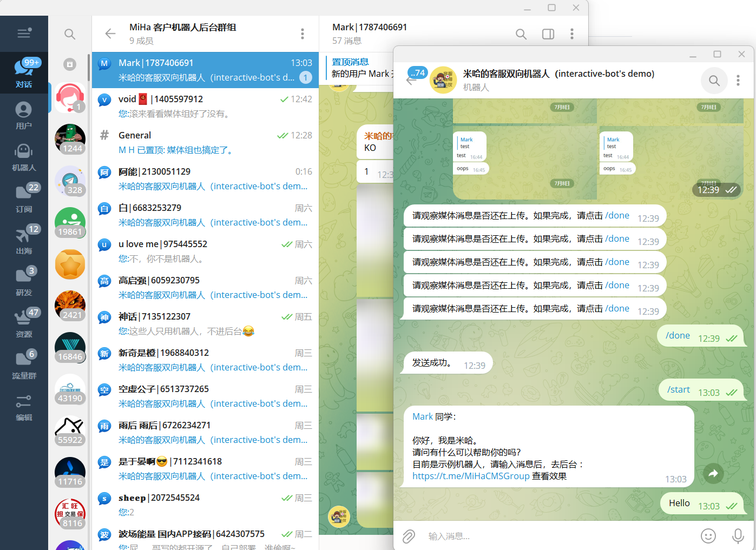
Task: Toggle the right sidebar panel icon
Action: pos(548,34)
